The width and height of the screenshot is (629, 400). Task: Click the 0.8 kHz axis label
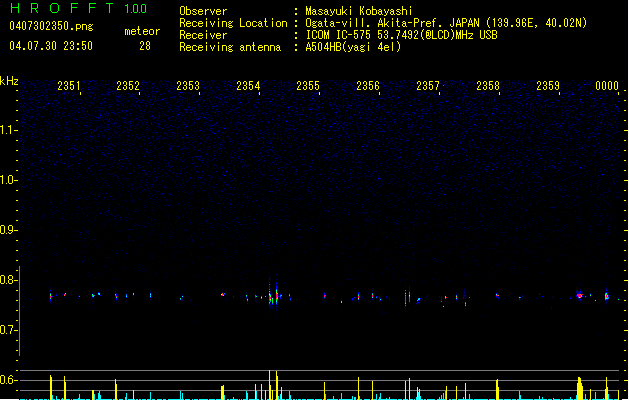[8, 280]
